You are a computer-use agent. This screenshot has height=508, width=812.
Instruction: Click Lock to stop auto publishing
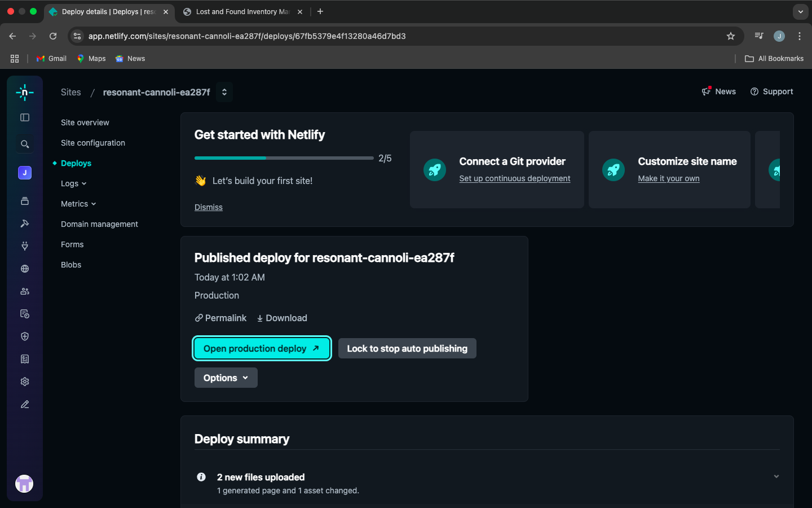pyautogui.click(x=407, y=348)
